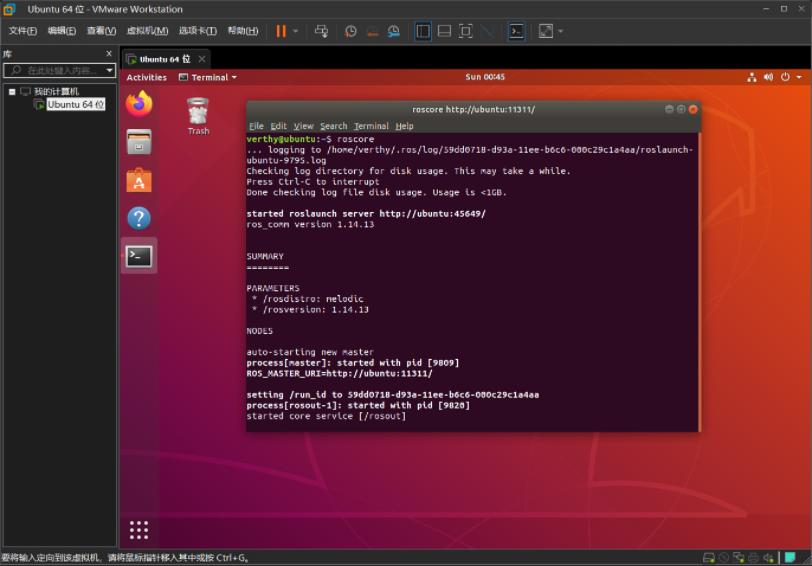Click Activities in the Ubuntu top bar
Screen dimensions: 812x566
point(147,77)
